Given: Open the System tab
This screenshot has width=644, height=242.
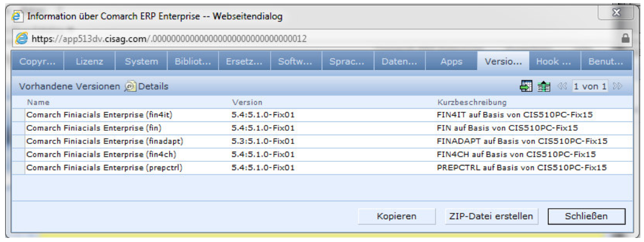Looking at the screenshot, I should coord(141,62).
